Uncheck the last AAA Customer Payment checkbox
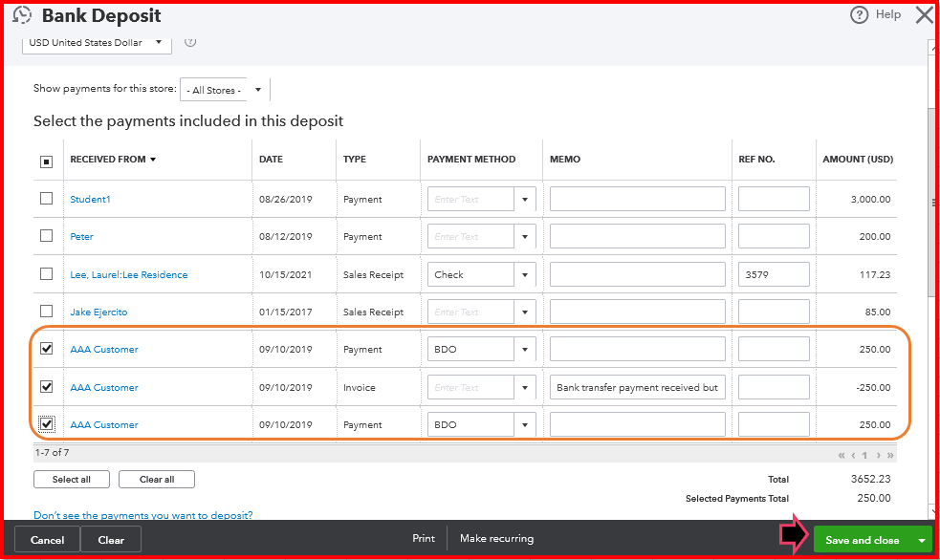The image size is (940, 560). tap(46, 424)
